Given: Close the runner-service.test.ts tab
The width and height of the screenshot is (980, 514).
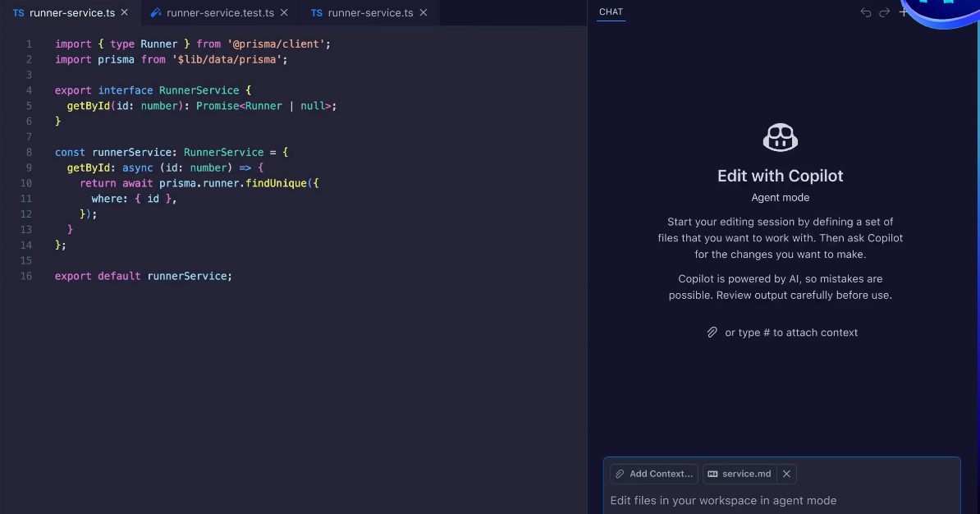Looking at the screenshot, I should (284, 12).
